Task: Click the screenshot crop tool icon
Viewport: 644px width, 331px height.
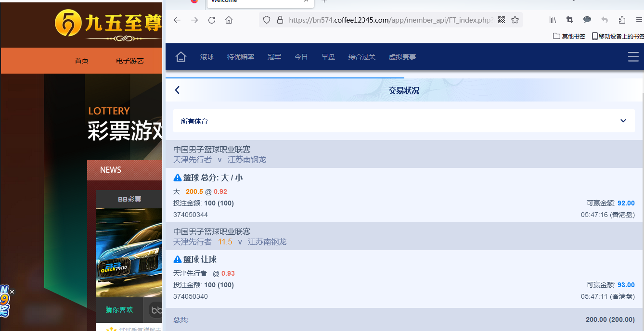Action: click(570, 20)
